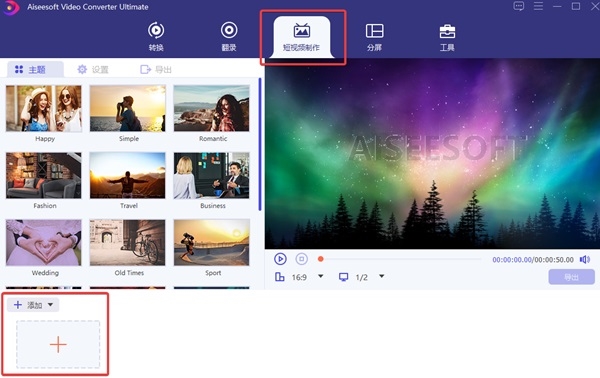Screen dimensions: 600x378
Task: Choose the Wedding theme thumbnail
Action: pos(44,243)
